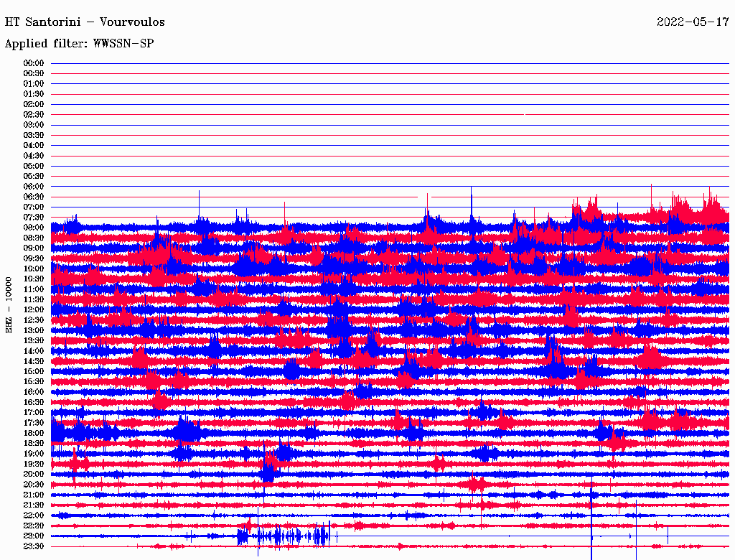Click the 10:30 time label

coord(34,279)
